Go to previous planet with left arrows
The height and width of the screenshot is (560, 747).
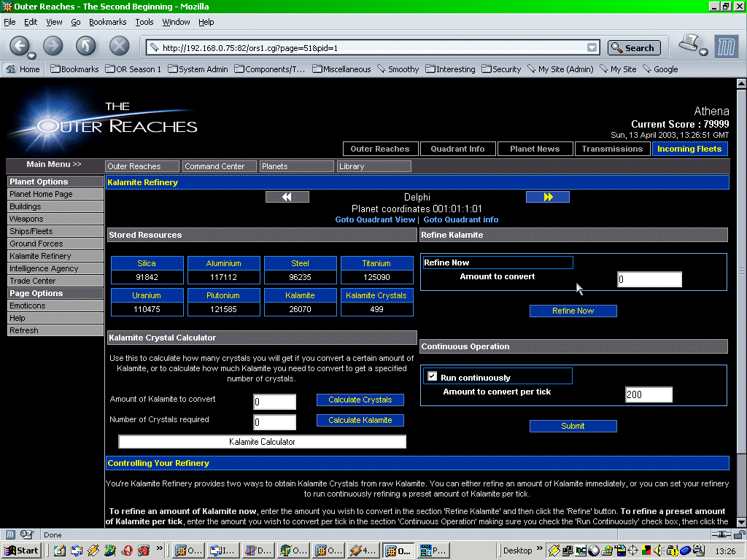[287, 197]
